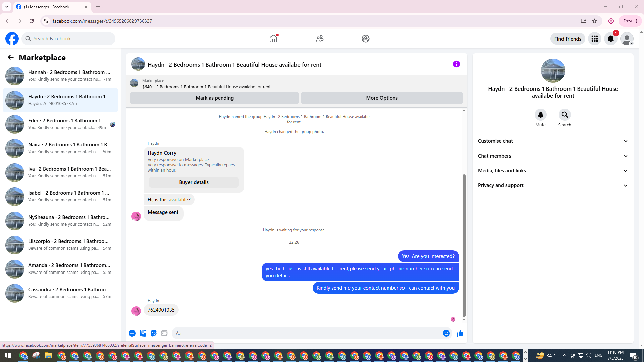
Task: Open the emoji picker in composer
Action: pos(446,333)
